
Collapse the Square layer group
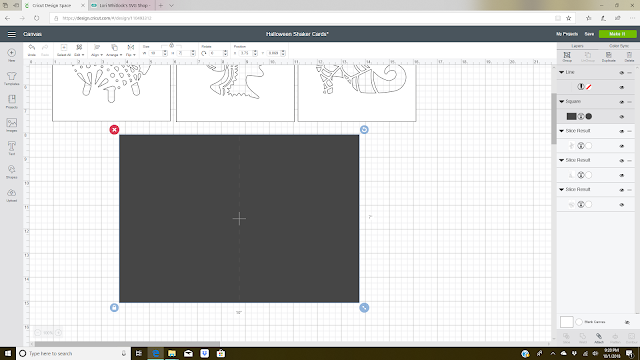562,102
